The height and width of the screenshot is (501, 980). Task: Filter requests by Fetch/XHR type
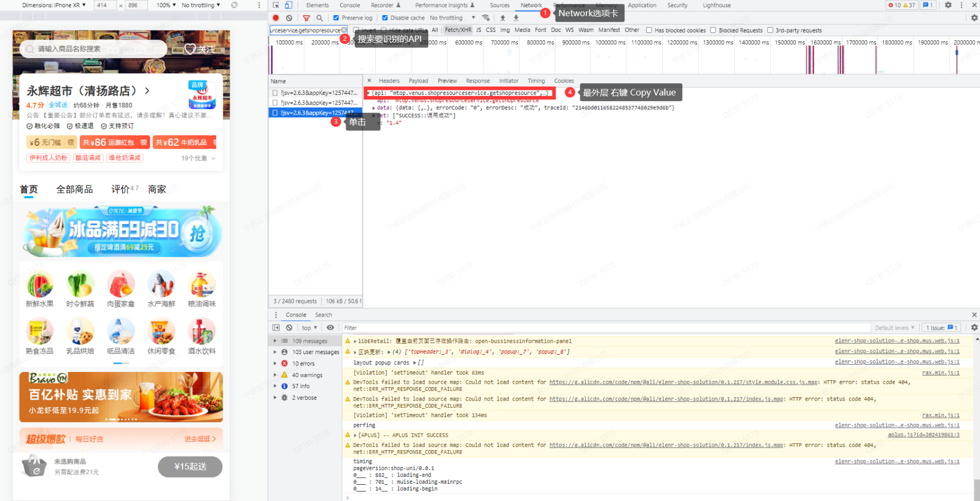click(x=458, y=30)
